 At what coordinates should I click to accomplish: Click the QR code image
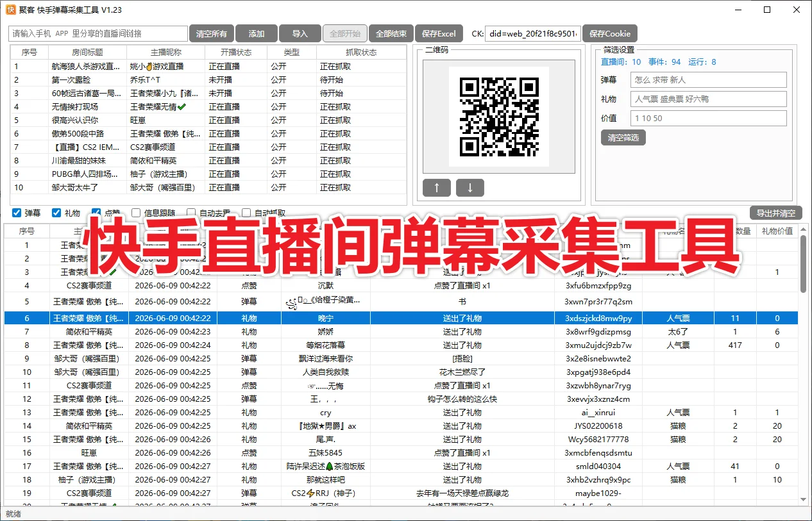point(499,117)
